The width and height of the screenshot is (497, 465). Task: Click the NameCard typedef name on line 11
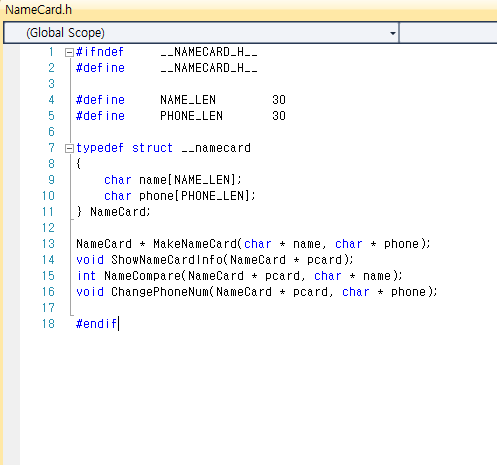[x=118, y=212]
